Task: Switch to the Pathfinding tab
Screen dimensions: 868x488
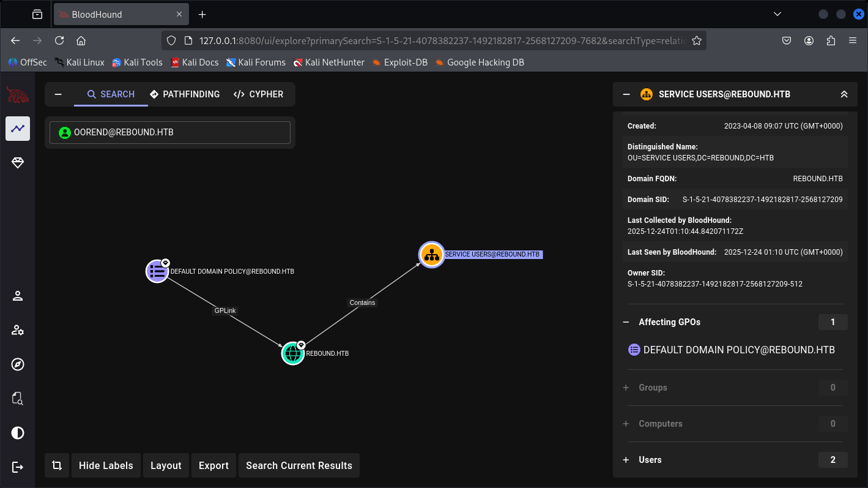Action: (x=185, y=94)
